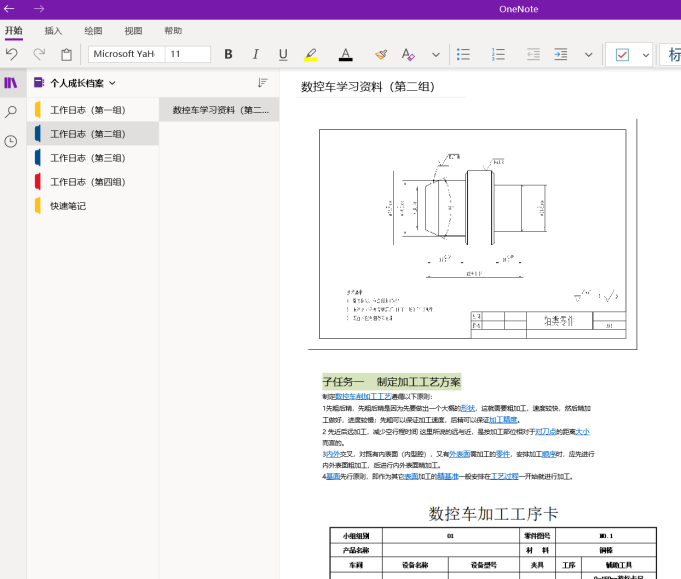Select the 快速笔记 section
Viewport: 681px width, 579px height.
point(93,205)
